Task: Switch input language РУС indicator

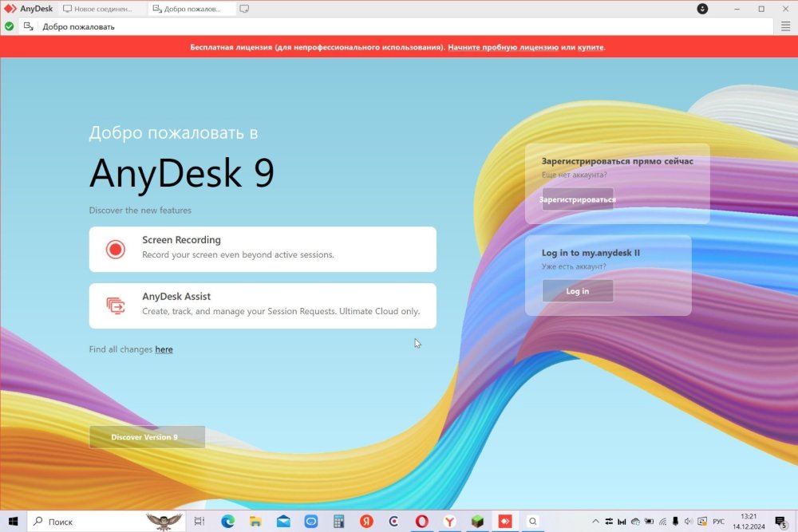Action: 719,522
